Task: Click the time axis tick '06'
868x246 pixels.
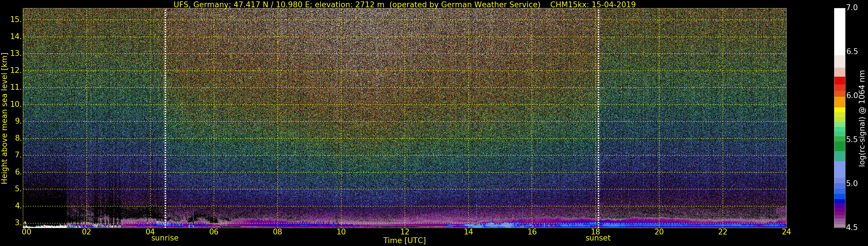Action: point(214,232)
